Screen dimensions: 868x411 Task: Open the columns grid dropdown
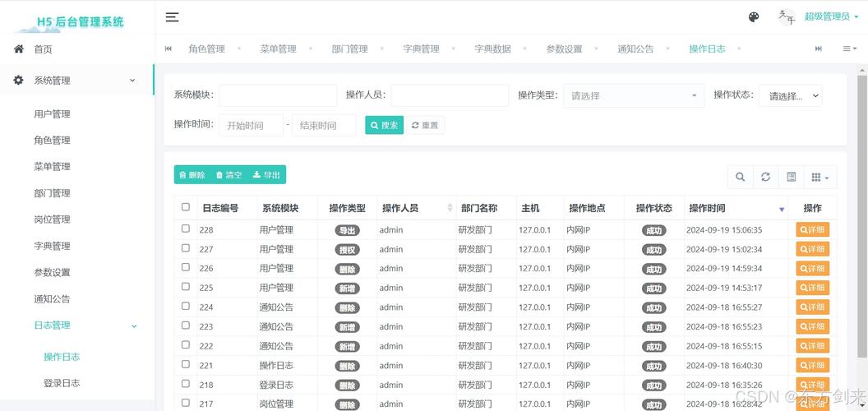click(x=820, y=178)
